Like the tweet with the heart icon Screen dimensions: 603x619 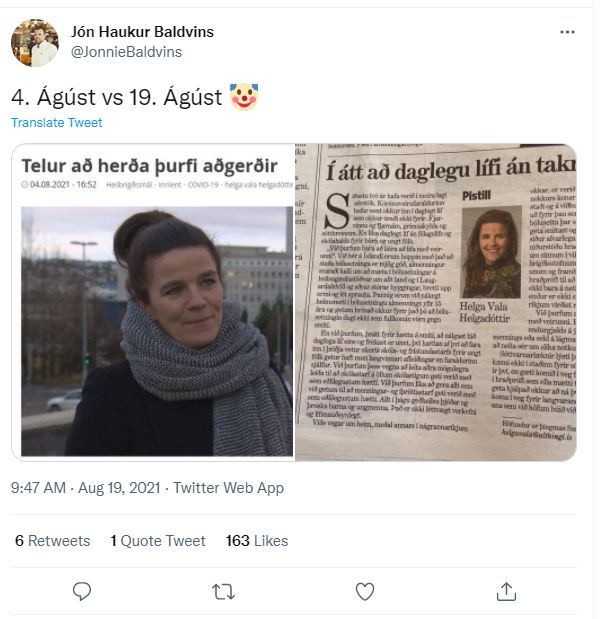(364, 592)
